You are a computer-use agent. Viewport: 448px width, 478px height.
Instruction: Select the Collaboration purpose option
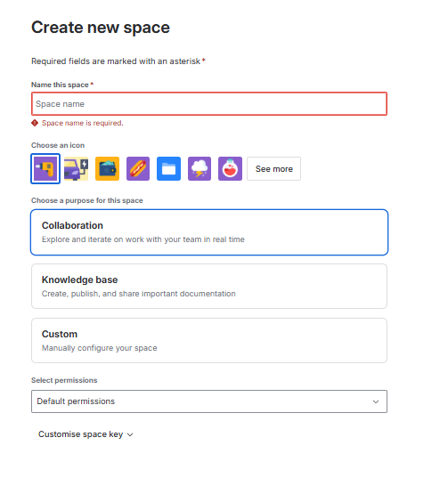click(x=209, y=232)
